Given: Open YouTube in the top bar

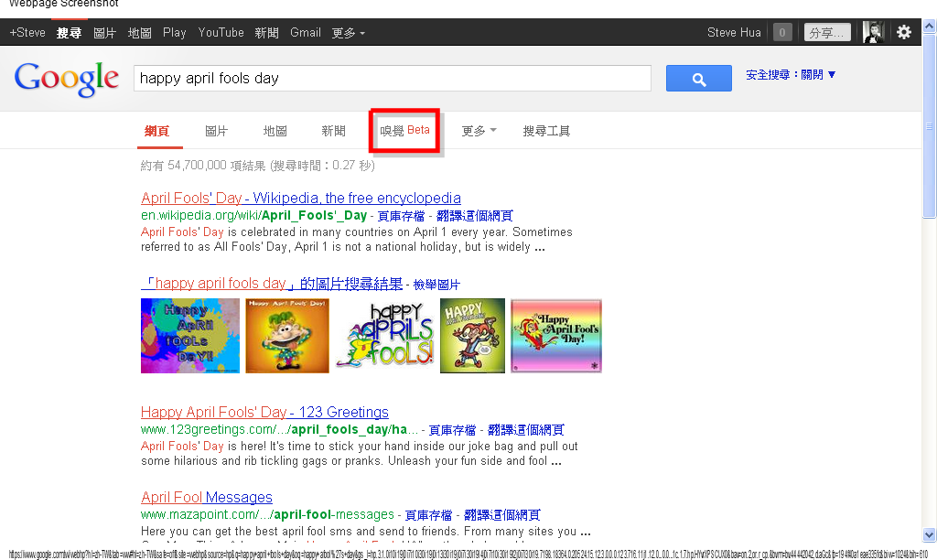Looking at the screenshot, I should (221, 32).
